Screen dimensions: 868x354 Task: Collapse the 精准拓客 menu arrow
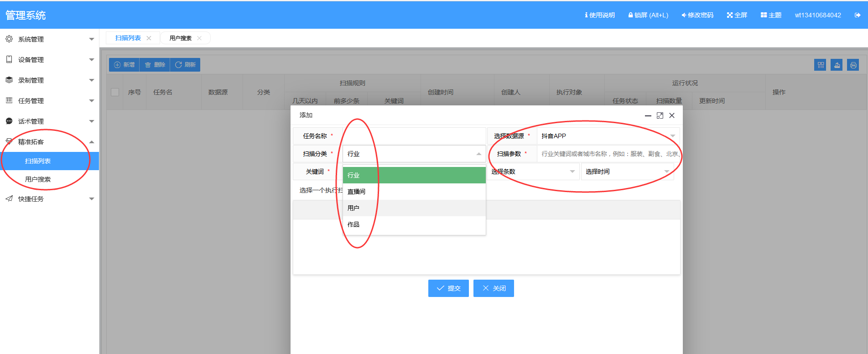pyautogui.click(x=92, y=142)
